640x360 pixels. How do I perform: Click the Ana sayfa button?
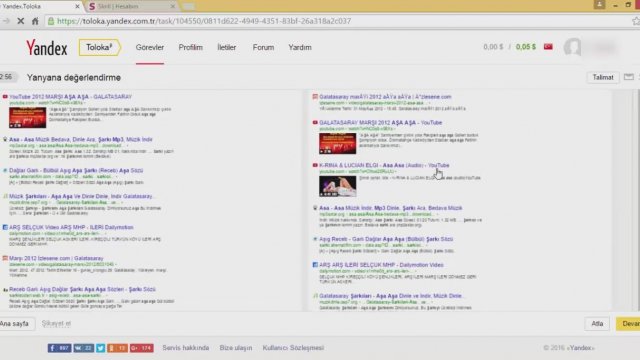pyautogui.click(x=16, y=324)
